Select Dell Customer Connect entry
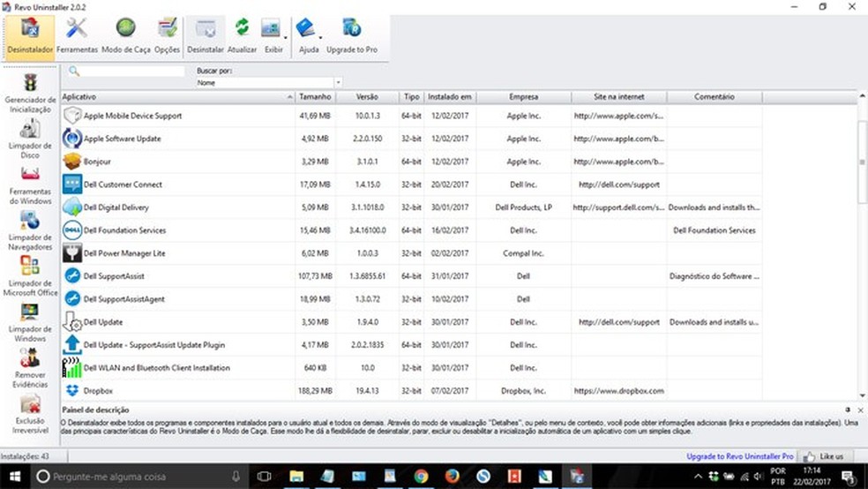Viewport: 868px width, 489px height. click(x=411, y=184)
